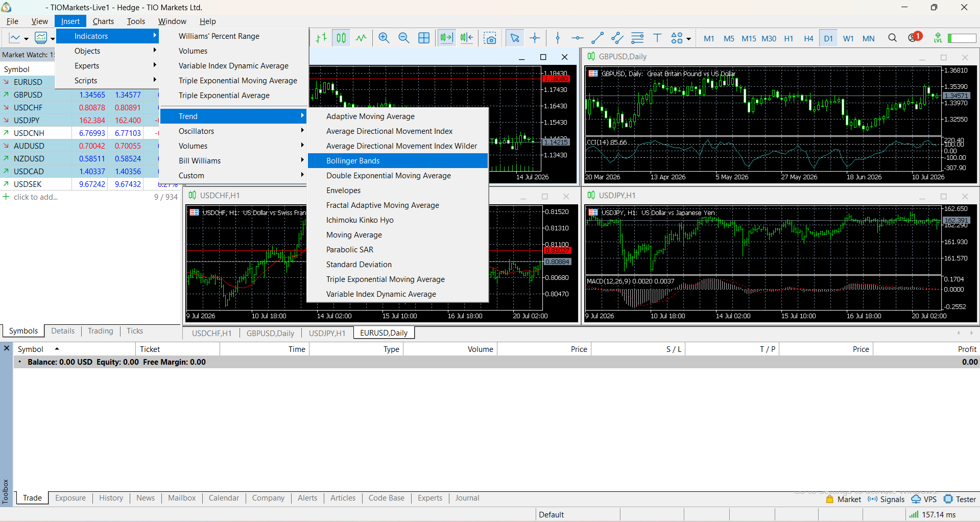The image size is (980, 522).
Task: Click connection status 157.14 ms indicator
Action: [933, 514]
